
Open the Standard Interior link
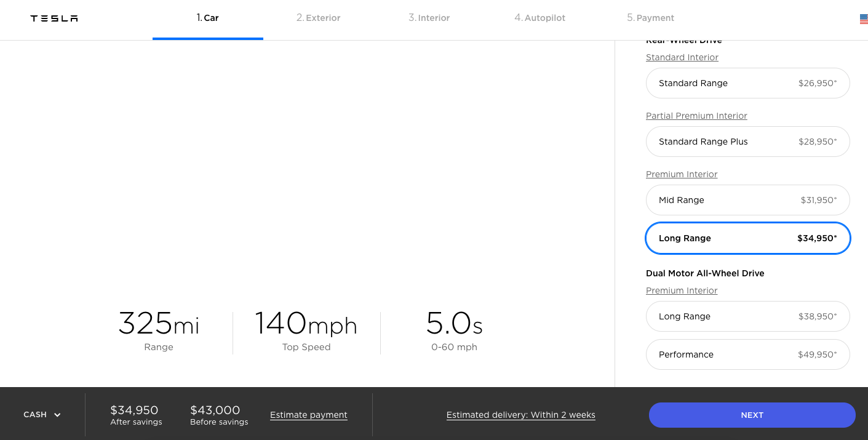(x=682, y=57)
